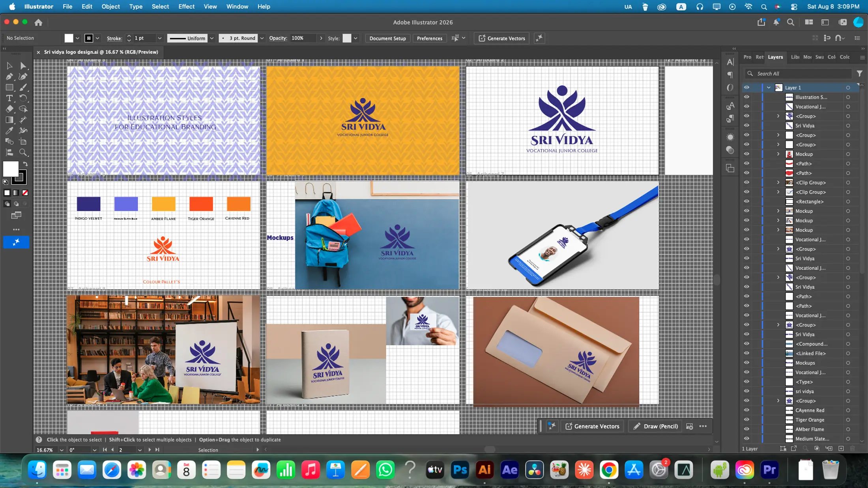
Task: Open the stroke weight dropdown
Action: click(x=159, y=38)
